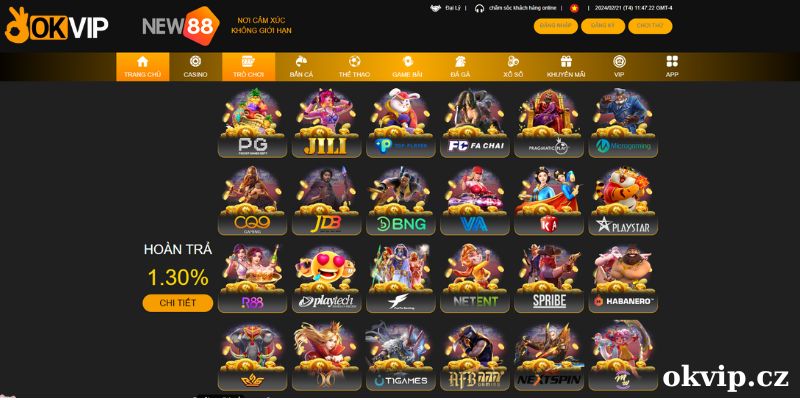
Task: Click the Chi Tiết rebate button
Action: pos(178,303)
